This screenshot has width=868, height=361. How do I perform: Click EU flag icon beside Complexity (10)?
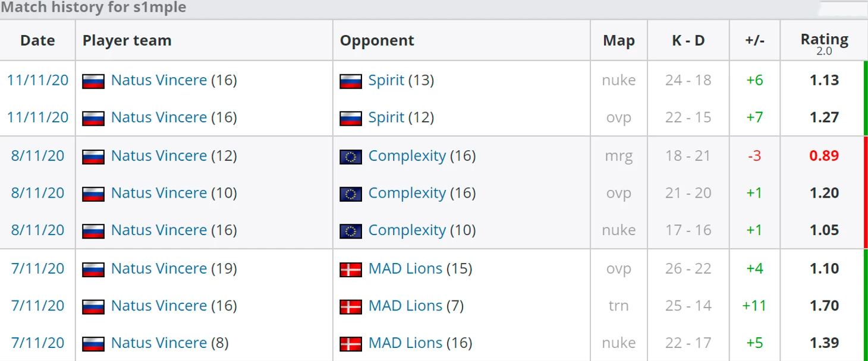click(x=350, y=231)
